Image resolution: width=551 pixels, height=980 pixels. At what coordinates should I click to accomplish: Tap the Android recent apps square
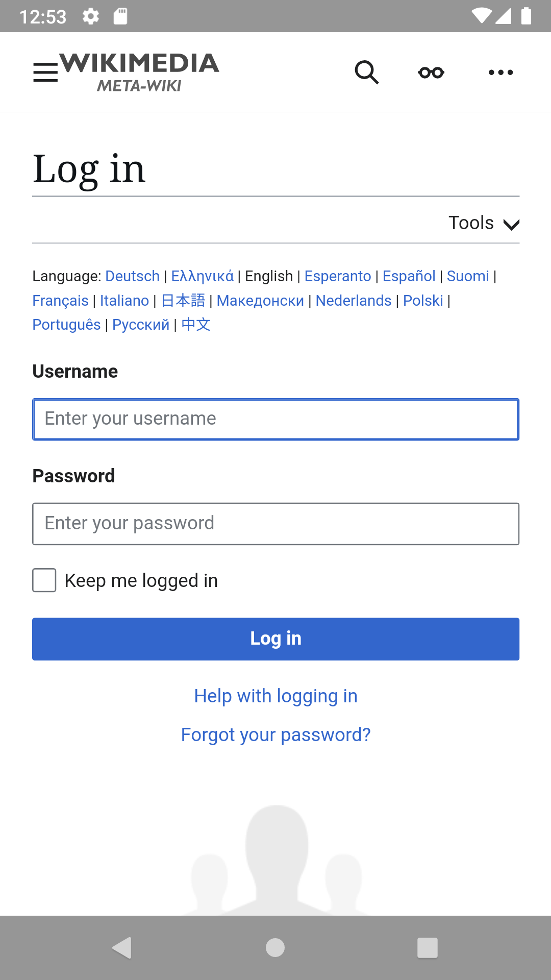point(428,948)
